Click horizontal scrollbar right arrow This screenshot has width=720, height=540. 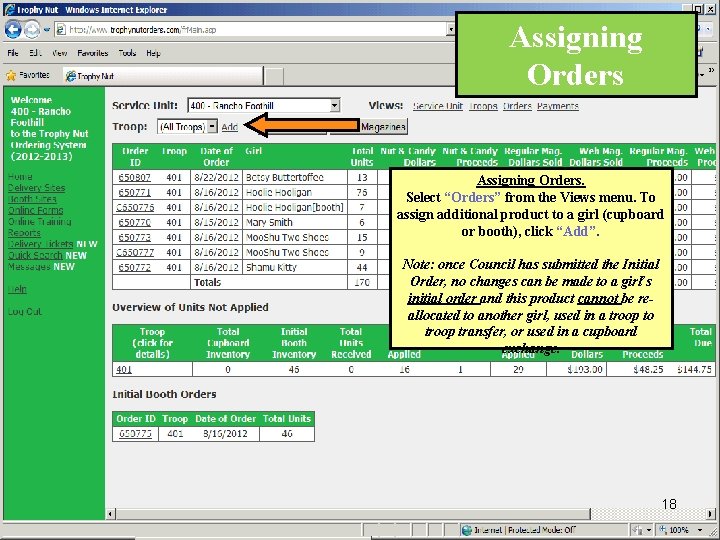pos(710,514)
